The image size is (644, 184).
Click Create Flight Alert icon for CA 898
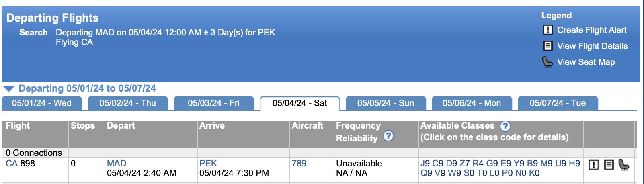coord(594,165)
